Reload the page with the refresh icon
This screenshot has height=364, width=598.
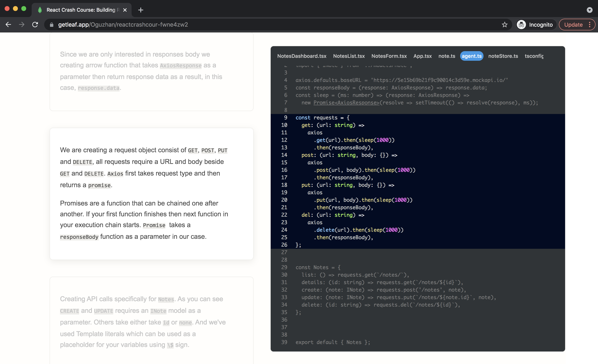click(x=35, y=25)
